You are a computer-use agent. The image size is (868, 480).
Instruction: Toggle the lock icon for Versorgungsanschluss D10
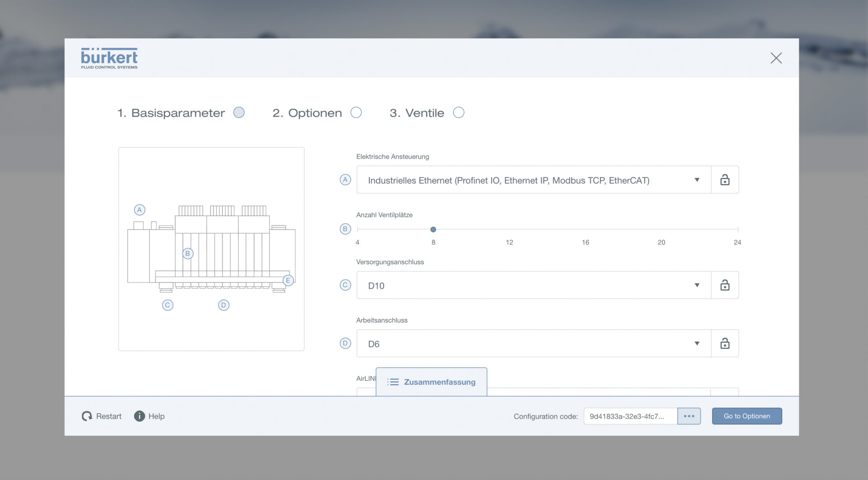click(725, 285)
